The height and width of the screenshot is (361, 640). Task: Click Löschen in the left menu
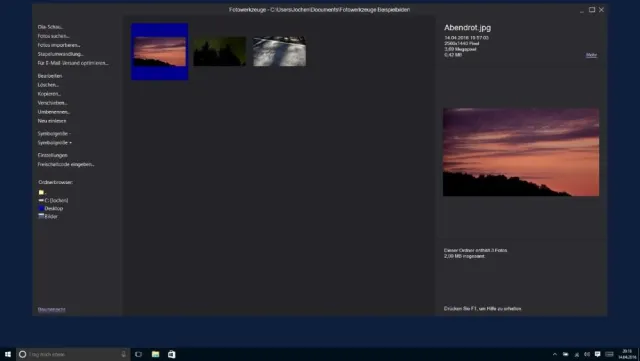click(x=48, y=85)
